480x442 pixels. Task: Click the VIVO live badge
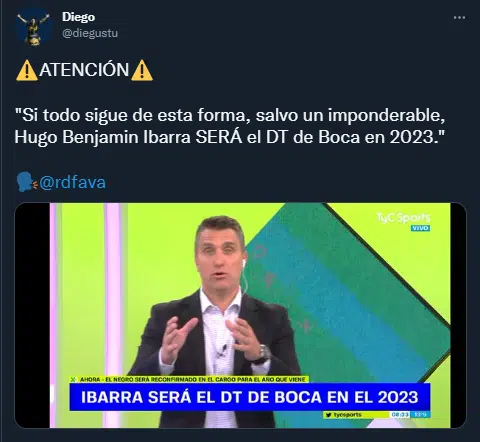point(421,228)
